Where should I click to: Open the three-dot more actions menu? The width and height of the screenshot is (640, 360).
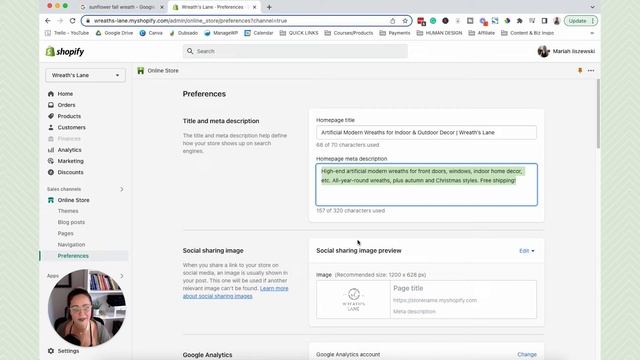pos(591,71)
